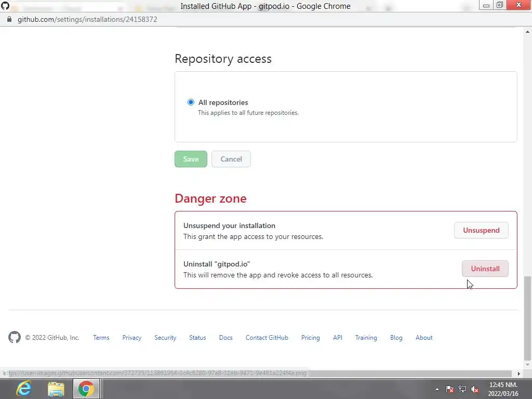
Task: Launch Internet Explorer from taskbar
Action: pos(24,389)
